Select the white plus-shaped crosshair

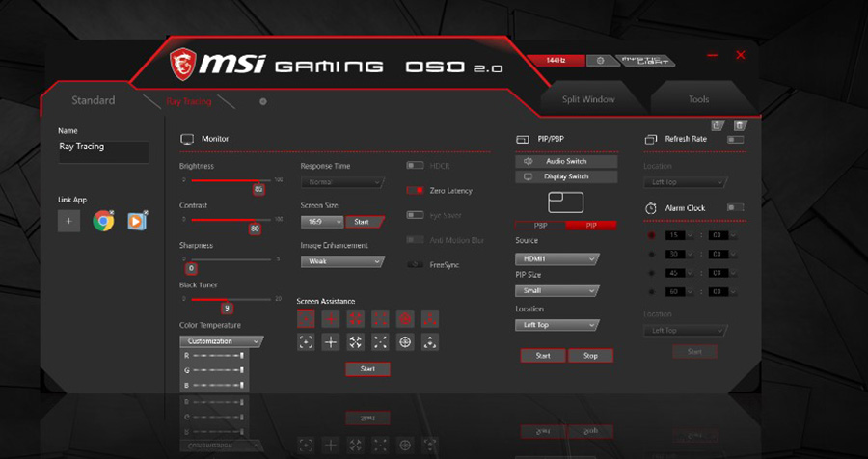click(331, 342)
